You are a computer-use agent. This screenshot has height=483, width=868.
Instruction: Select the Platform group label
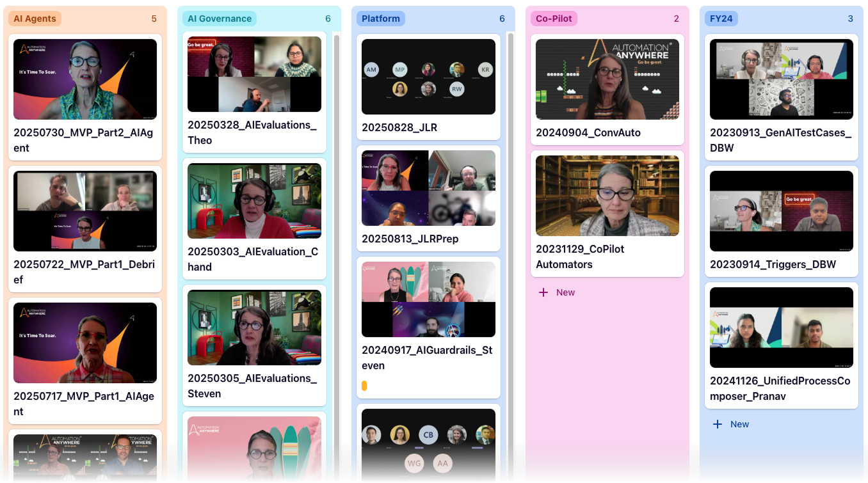[x=381, y=19]
